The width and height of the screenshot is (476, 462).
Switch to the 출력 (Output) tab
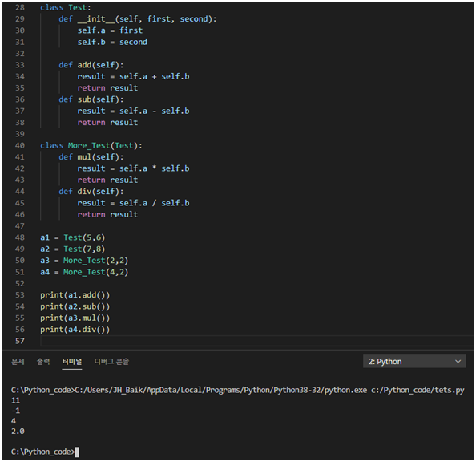click(43, 362)
